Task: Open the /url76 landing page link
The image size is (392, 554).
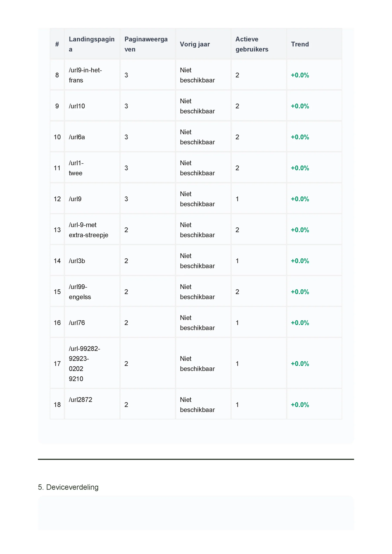Action: point(77,323)
